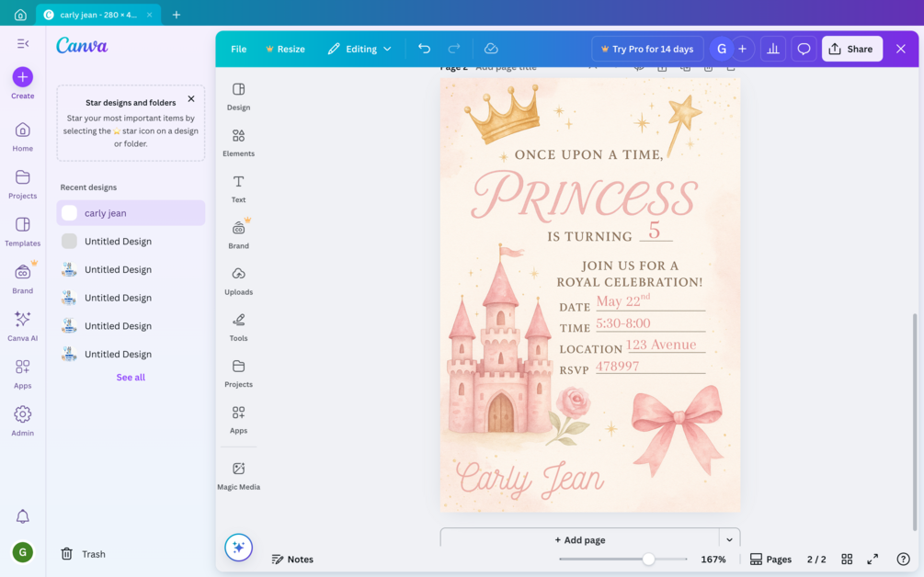This screenshot has width=924, height=577.
Task: Expand Add page options chevron
Action: point(729,539)
